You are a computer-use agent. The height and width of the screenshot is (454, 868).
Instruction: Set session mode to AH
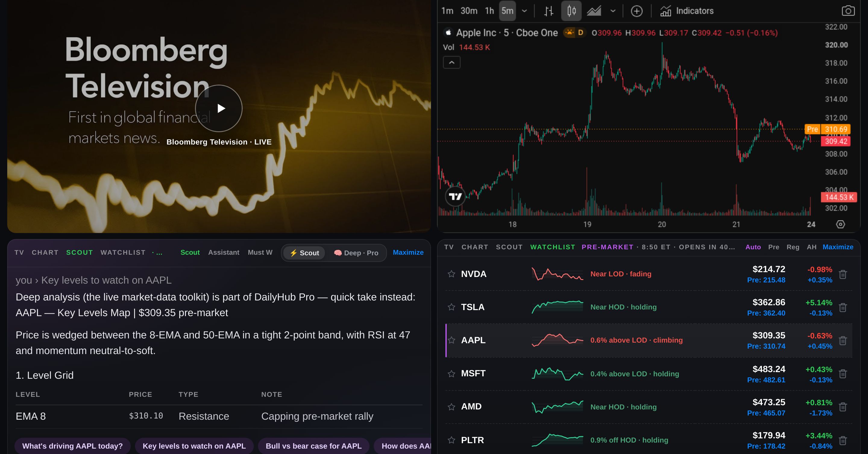(811, 247)
